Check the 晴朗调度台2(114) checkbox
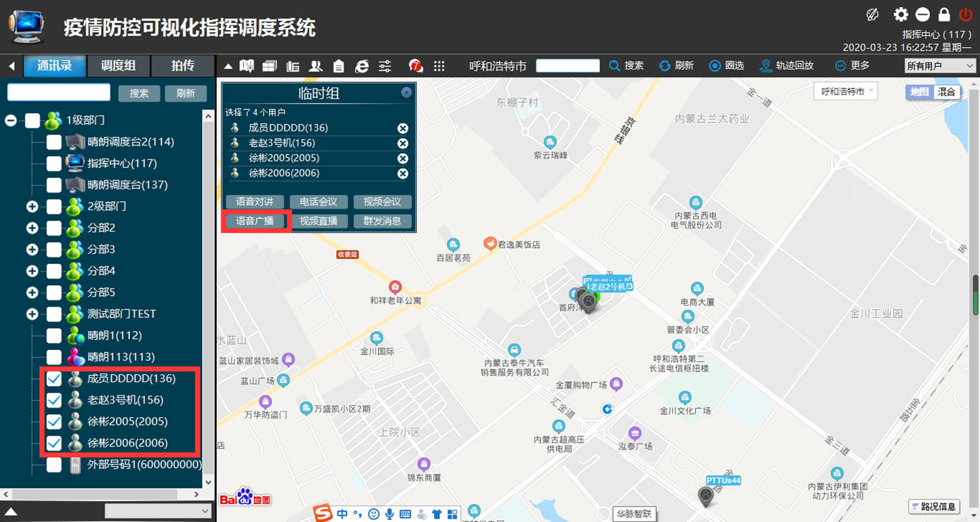 point(54,142)
